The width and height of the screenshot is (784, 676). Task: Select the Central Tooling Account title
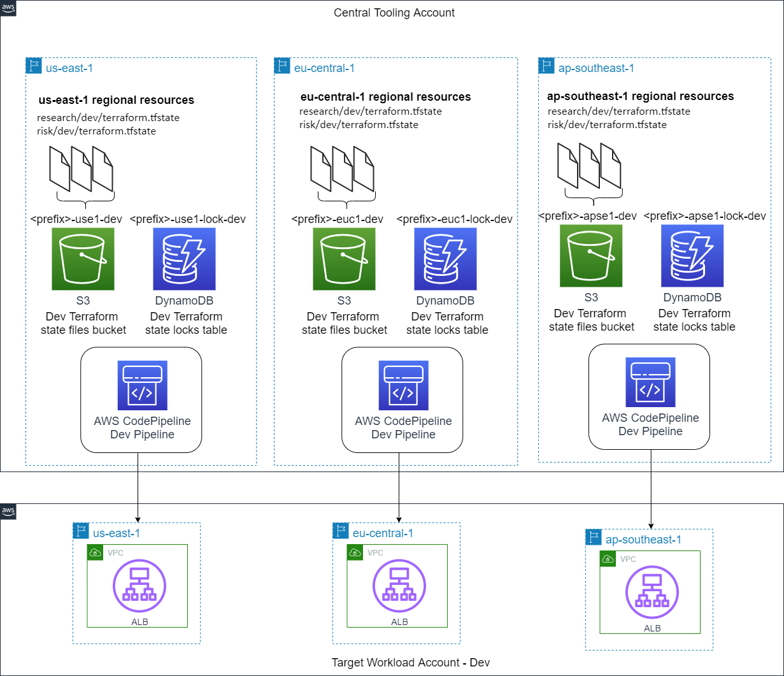394,12
